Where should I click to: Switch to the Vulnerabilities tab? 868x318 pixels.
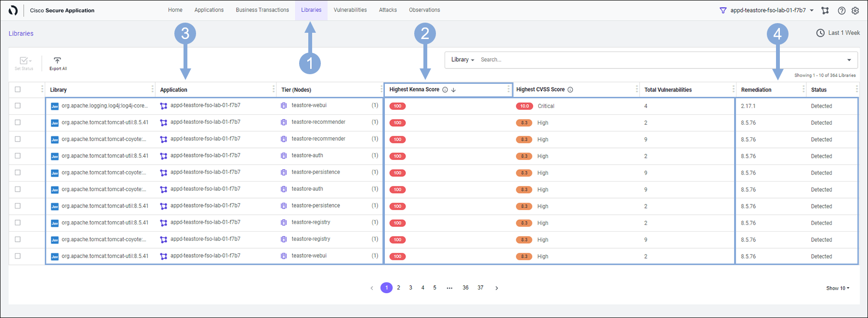[350, 10]
